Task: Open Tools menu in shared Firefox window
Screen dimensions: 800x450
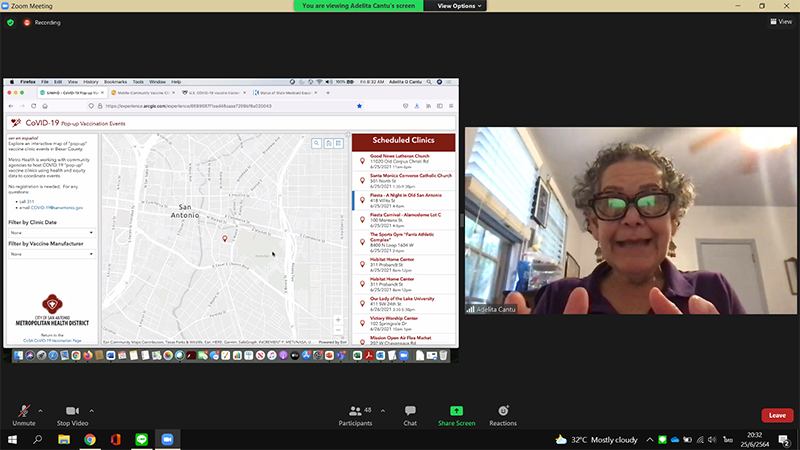Action: click(138, 82)
